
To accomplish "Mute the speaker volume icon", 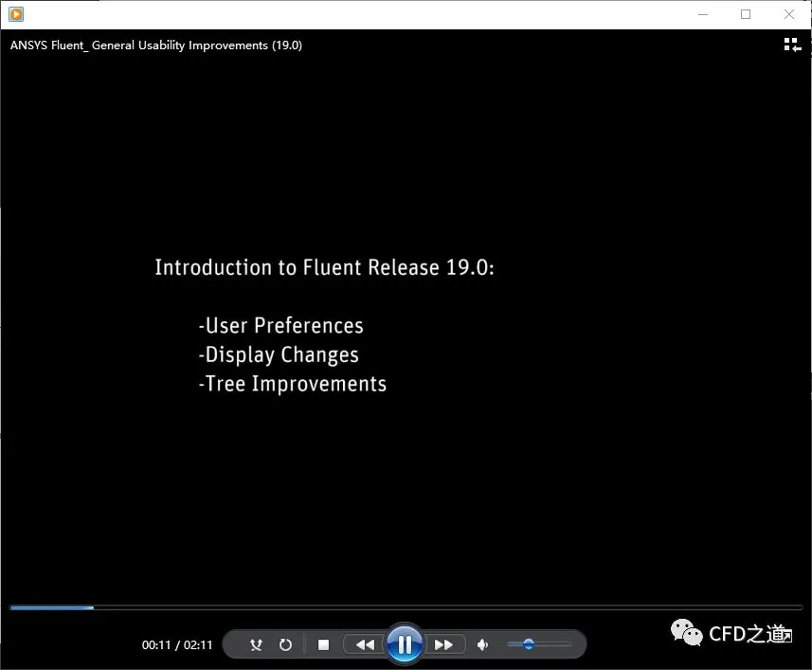I will point(482,644).
